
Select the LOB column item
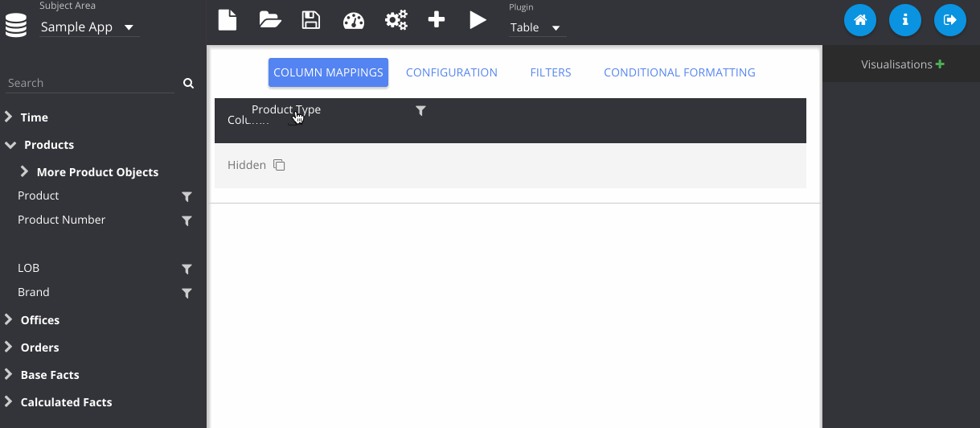click(29, 268)
